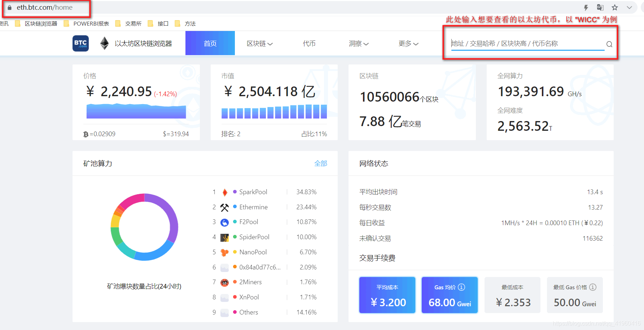This screenshot has width=644, height=330.
Task: Expand the 洞察 dropdown menu
Action: click(x=359, y=43)
